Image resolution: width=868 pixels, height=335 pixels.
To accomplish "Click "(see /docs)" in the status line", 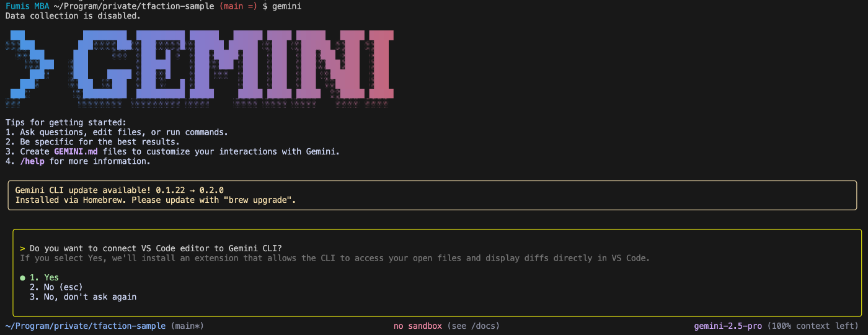I will click(x=472, y=326).
